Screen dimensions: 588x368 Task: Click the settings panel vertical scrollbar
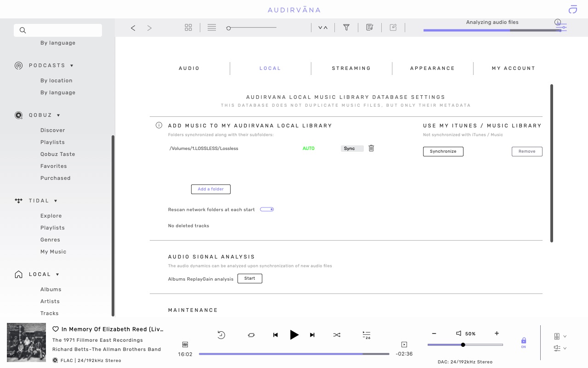pos(552,163)
